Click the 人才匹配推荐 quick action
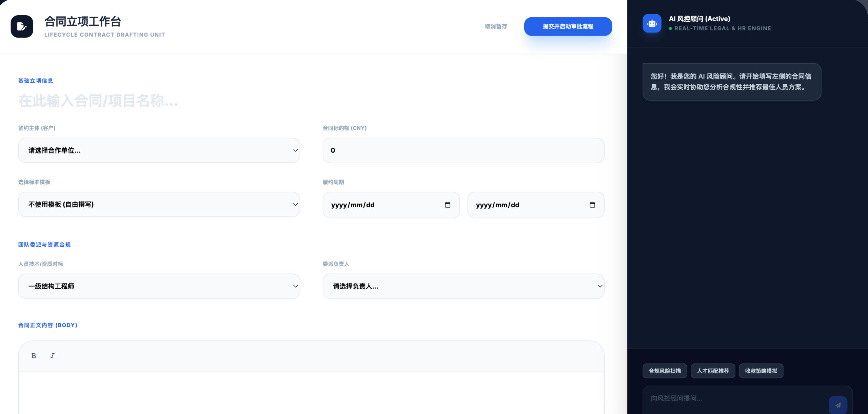 [713, 371]
